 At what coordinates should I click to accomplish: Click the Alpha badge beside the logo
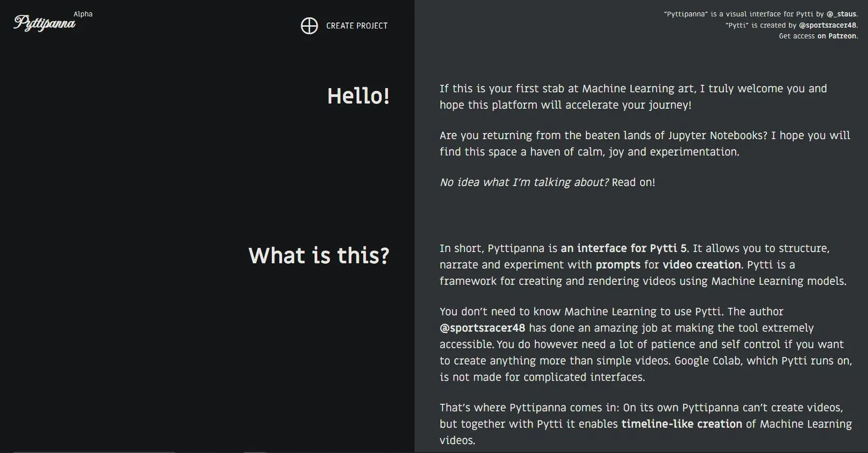click(83, 14)
